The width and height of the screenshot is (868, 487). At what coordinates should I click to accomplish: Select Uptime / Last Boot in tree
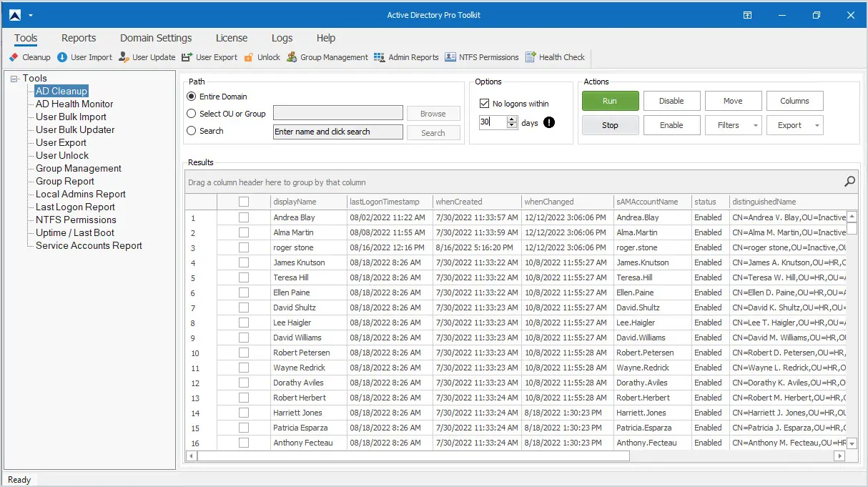pos(75,232)
